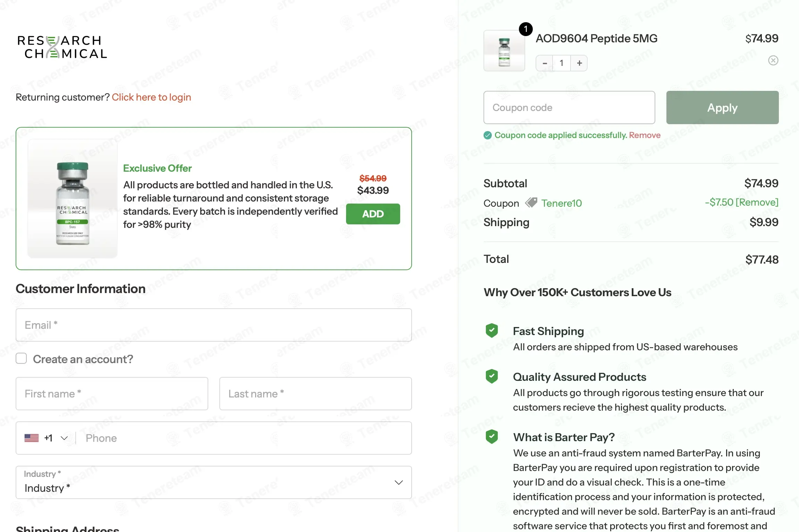Expand the Industry dropdown
The width and height of the screenshot is (799, 532).
[213, 482]
